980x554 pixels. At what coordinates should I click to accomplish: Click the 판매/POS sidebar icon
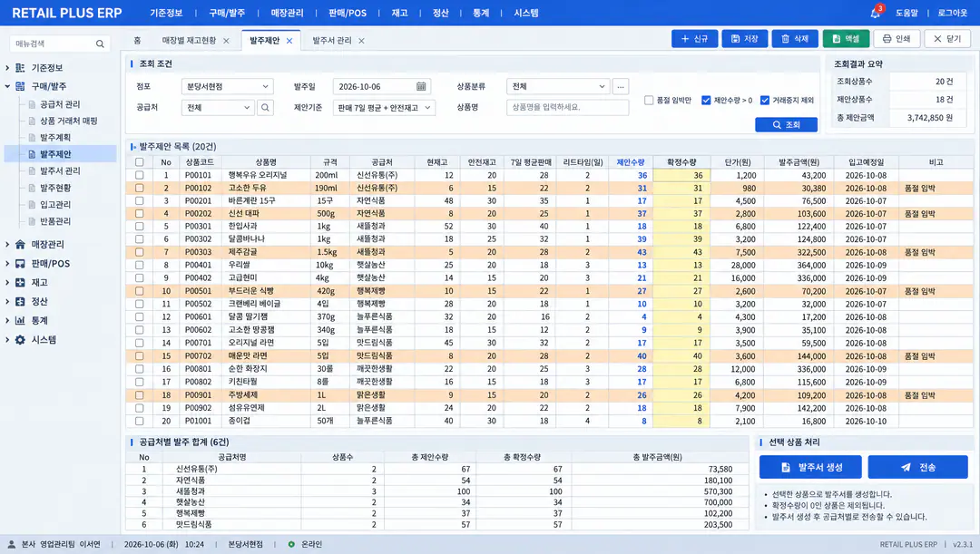[x=20, y=264]
